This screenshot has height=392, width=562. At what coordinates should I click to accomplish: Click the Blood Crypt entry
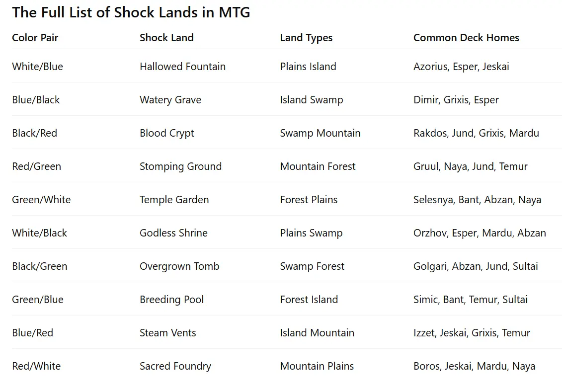point(166,133)
